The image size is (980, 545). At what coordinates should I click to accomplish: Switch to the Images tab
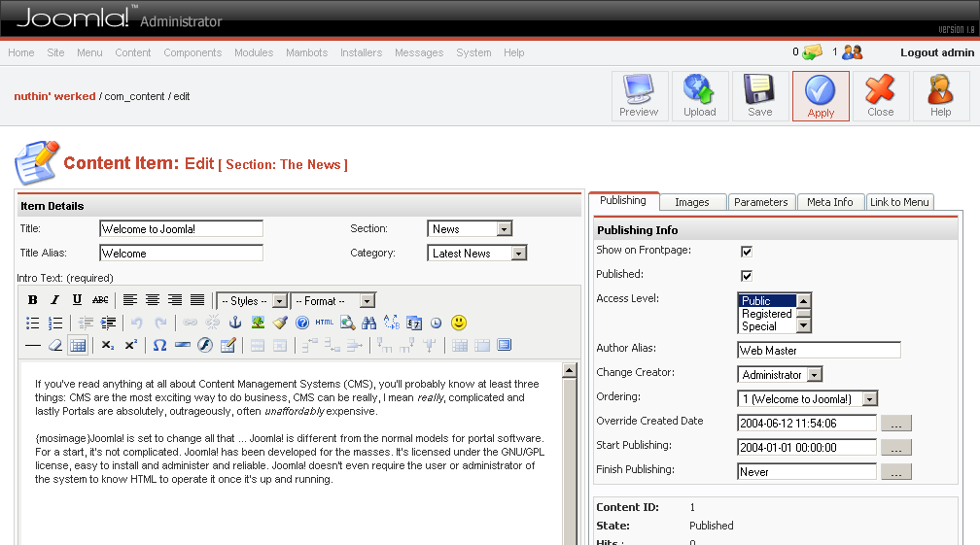coord(692,202)
